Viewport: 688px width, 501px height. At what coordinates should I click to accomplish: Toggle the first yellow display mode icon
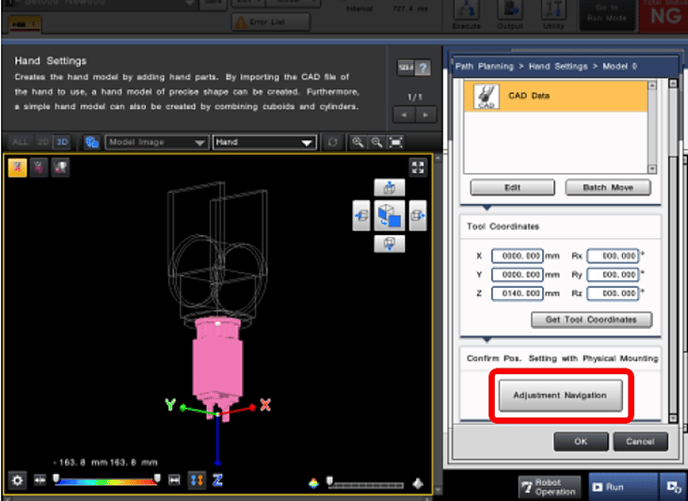coord(19,168)
